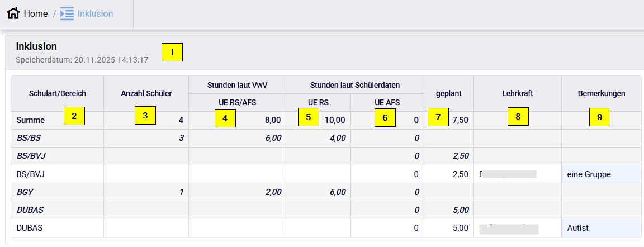644x247 pixels.
Task: Click yellow marker number 1
Action: pyautogui.click(x=172, y=53)
